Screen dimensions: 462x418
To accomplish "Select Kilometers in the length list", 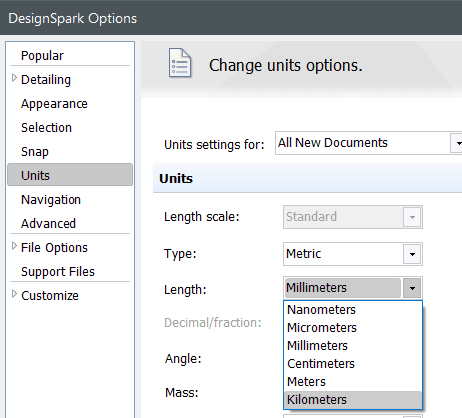I will click(x=353, y=400).
